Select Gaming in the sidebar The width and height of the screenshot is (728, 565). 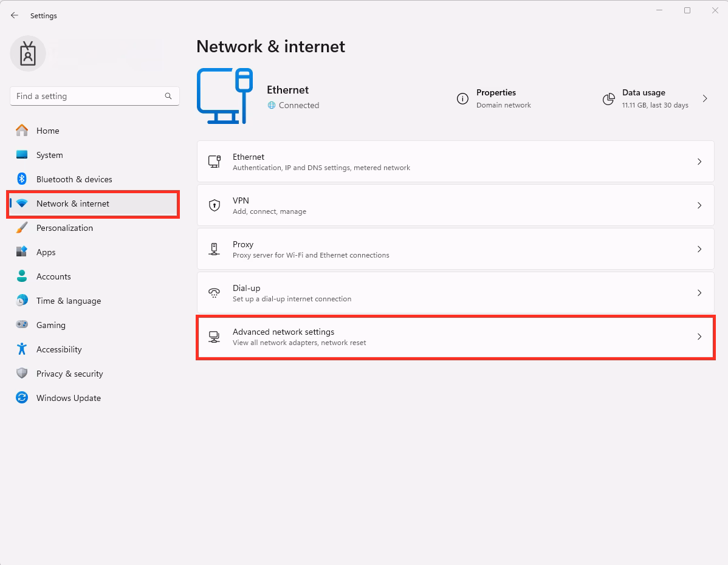94,325
